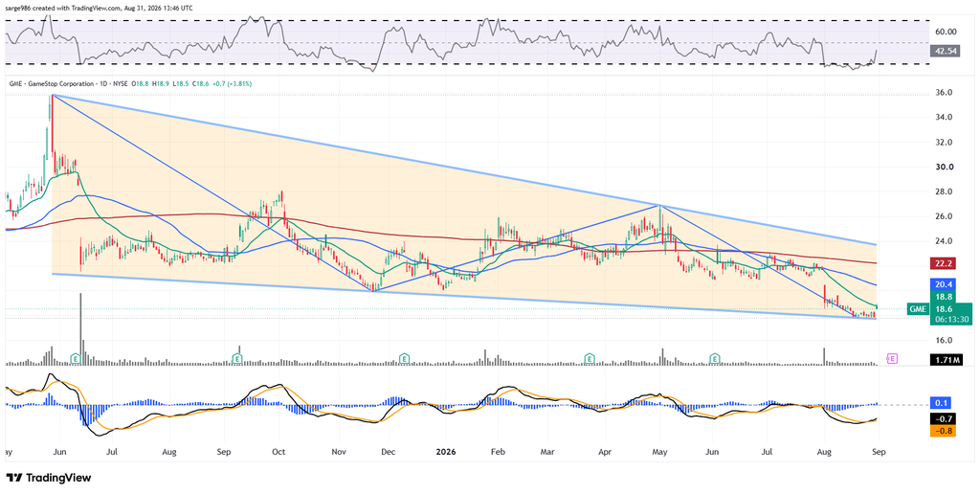Click the 60.00 RSI axis label
The width and height of the screenshot is (980, 494).
pyautogui.click(x=947, y=32)
